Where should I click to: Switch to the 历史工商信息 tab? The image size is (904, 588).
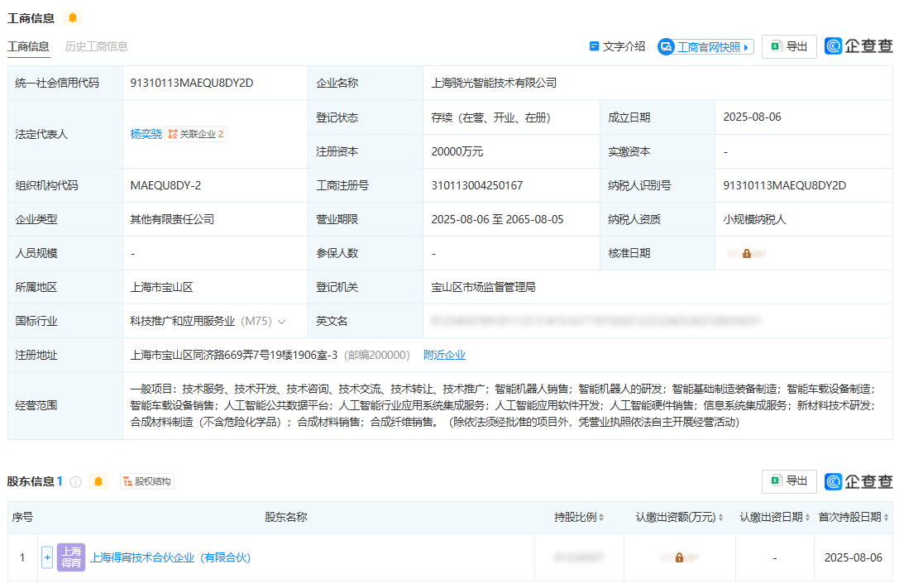tap(96, 46)
